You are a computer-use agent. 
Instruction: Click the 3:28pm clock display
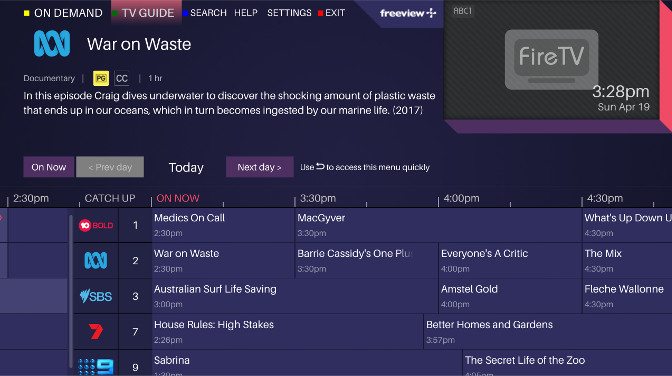pyautogui.click(x=621, y=91)
